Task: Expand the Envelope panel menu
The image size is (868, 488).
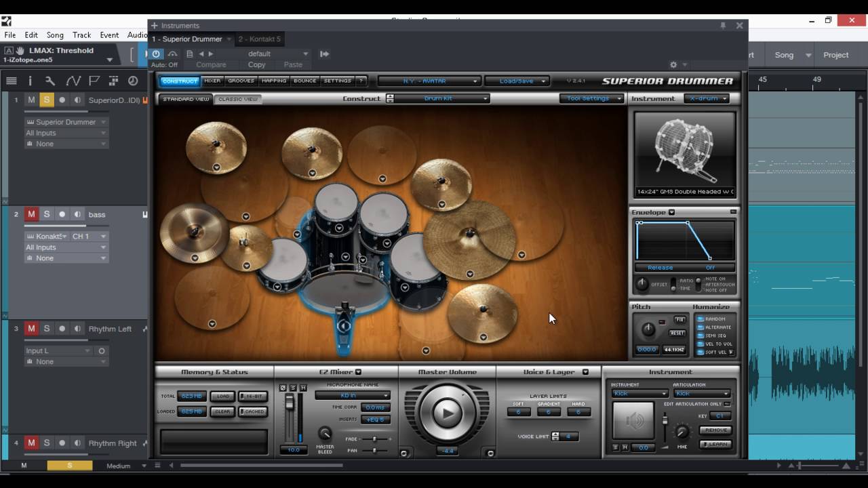Action: click(671, 212)
